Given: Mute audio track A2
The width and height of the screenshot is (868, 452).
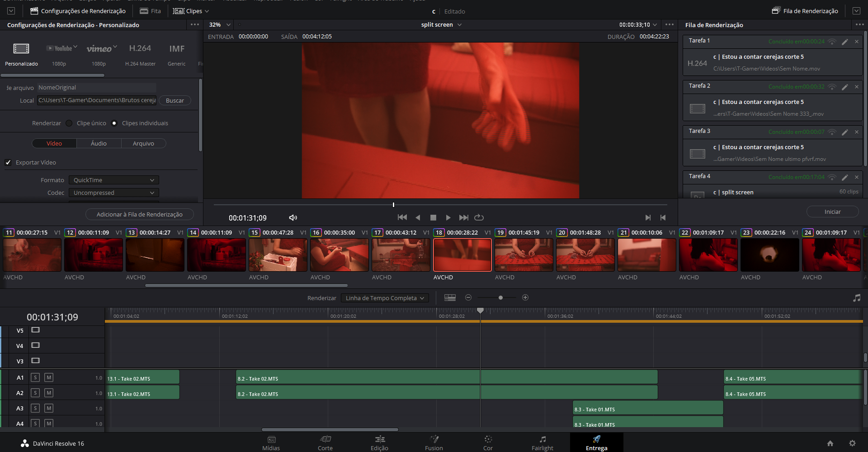Looking at the screenshot, I should (x=49, y=393).
